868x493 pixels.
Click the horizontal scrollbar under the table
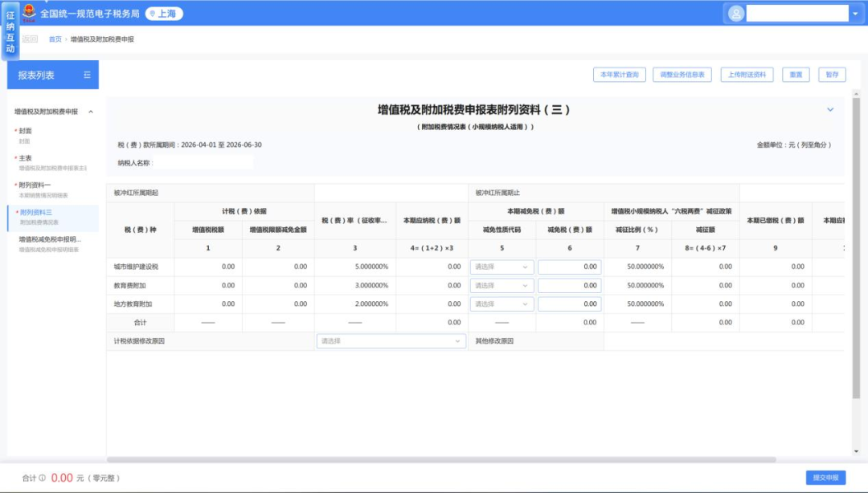(441, 459)
